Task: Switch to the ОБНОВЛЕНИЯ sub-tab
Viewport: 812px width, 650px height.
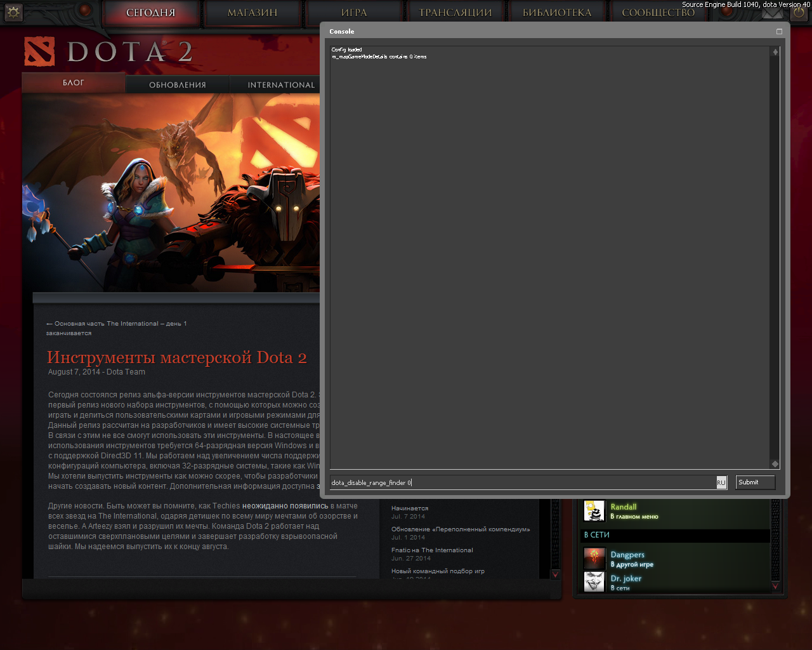Action: click(x=178, y=84)
